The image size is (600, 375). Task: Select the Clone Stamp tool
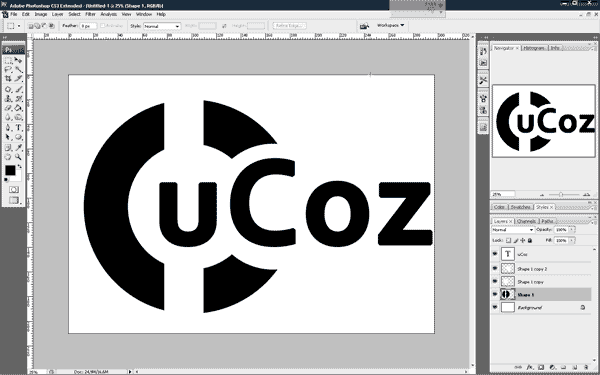8,99
